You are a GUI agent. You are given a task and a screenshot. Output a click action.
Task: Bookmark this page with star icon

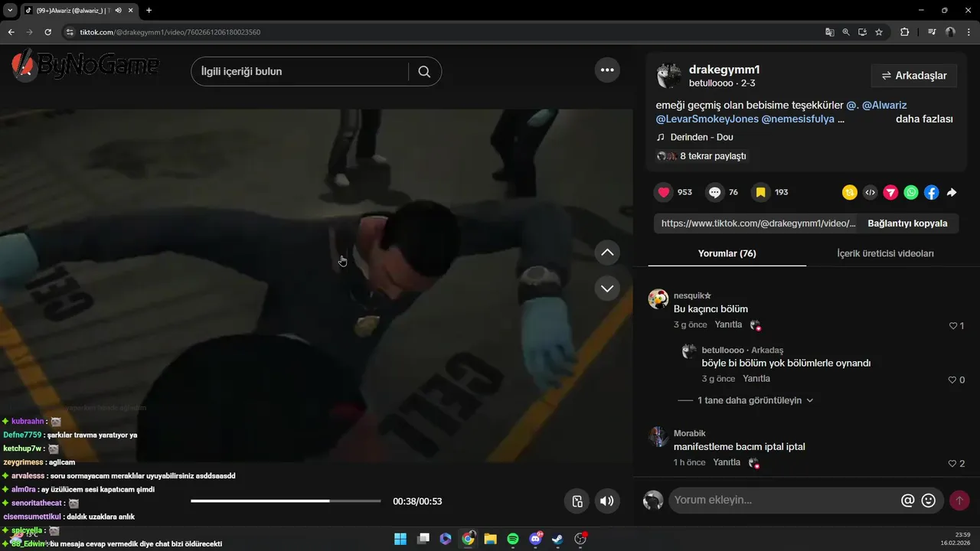[x=879, y=32]
